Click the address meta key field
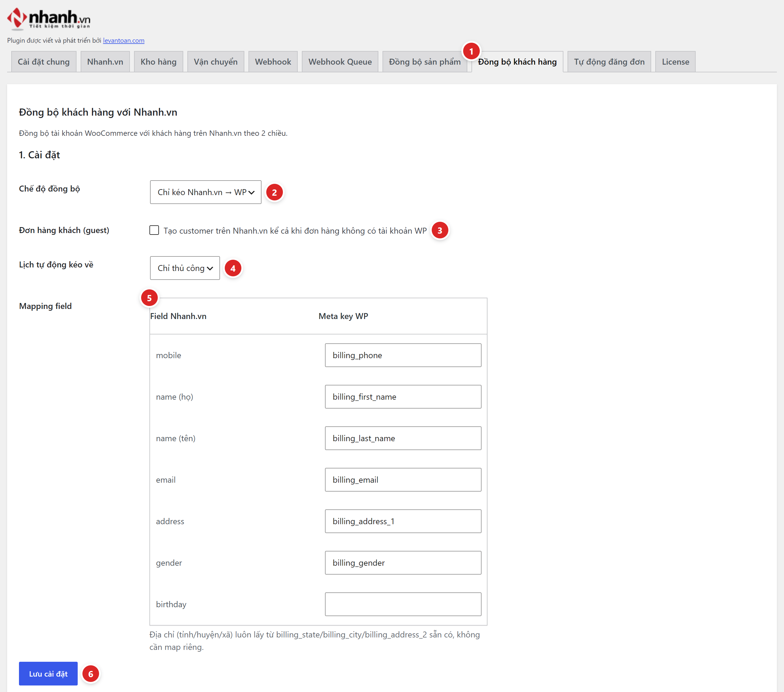The height and width of the screenshot is (692, 784). pyautogui.click(x=403, y=521)
